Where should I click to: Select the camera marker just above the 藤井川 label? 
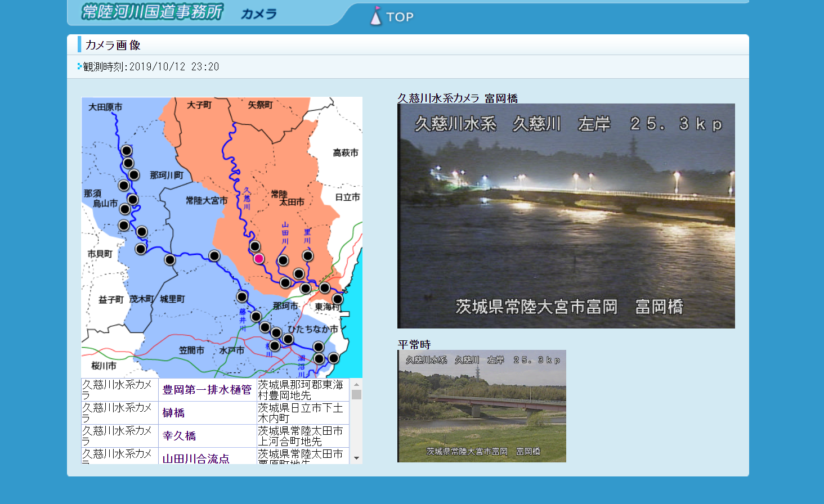tap(242, 296)
